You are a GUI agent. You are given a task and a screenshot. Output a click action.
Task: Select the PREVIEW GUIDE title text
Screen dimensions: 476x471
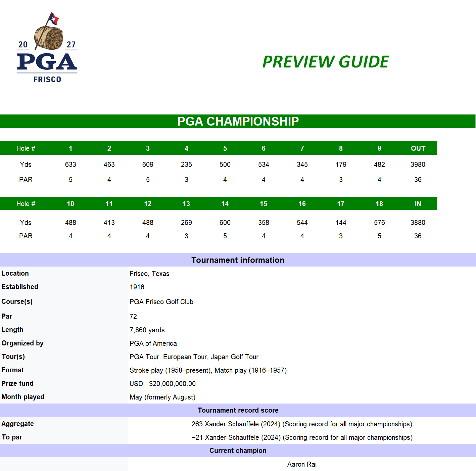point(326,62)
